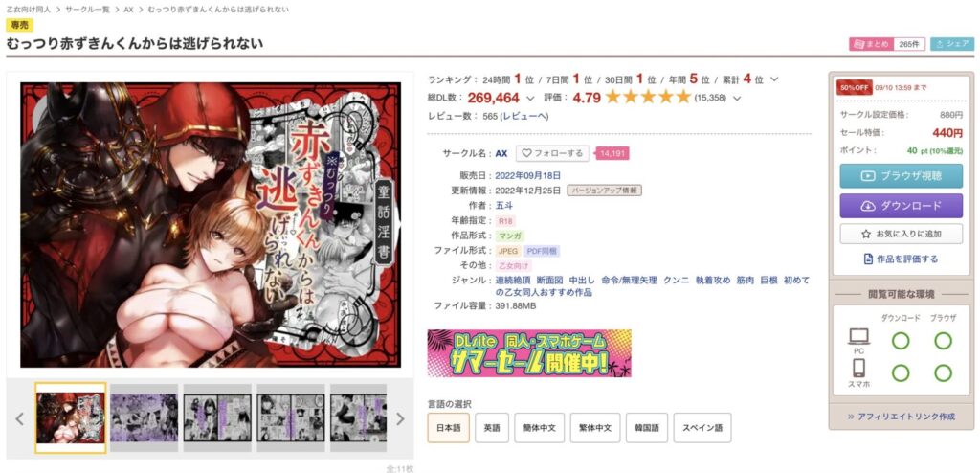Open サークル一覧 breadcrumb link

(89, 10)
